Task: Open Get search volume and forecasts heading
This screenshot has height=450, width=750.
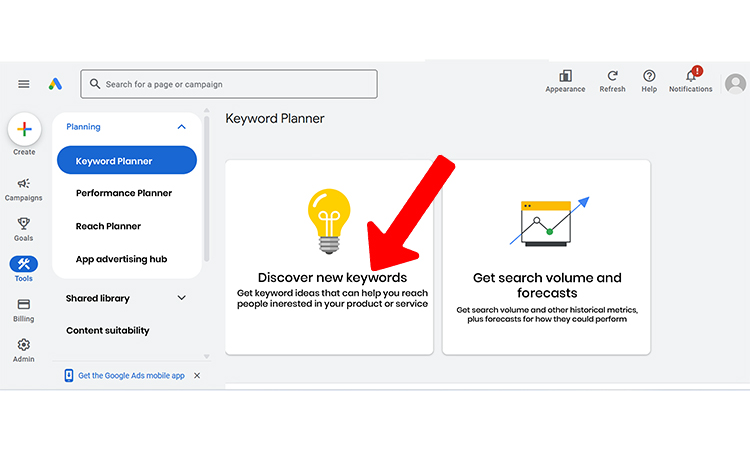Action: [x=547, y=285]
